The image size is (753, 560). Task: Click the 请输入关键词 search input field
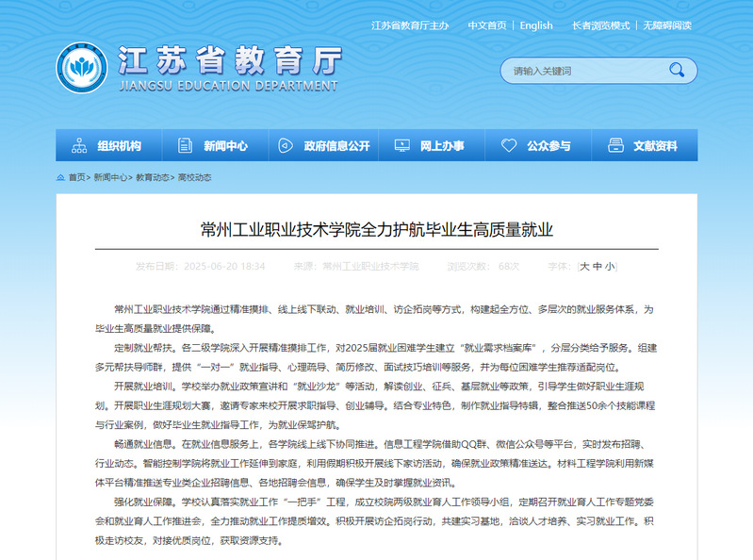click(584, 71)
